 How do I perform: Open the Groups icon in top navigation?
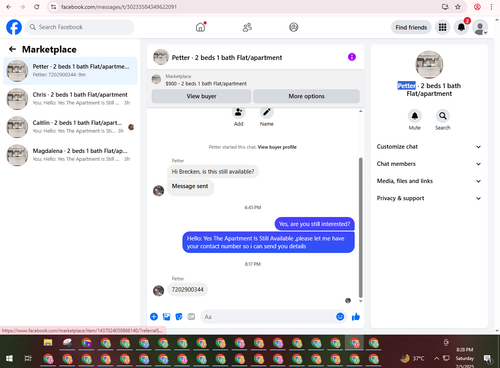(293, 27)
